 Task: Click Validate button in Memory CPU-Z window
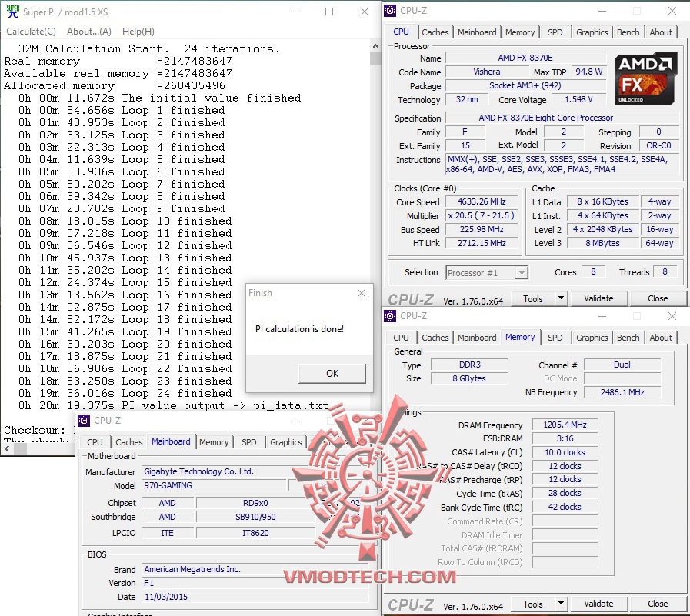(598, 604)
